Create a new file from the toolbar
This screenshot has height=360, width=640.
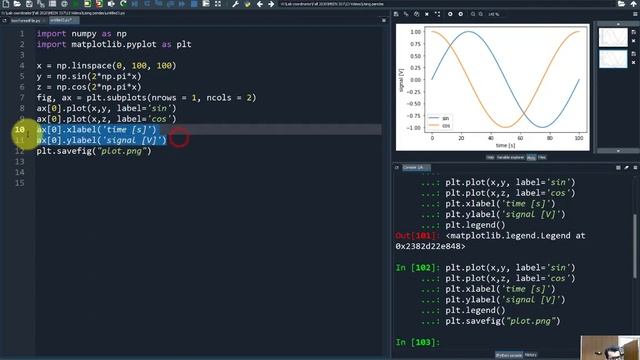coord(6,4)
